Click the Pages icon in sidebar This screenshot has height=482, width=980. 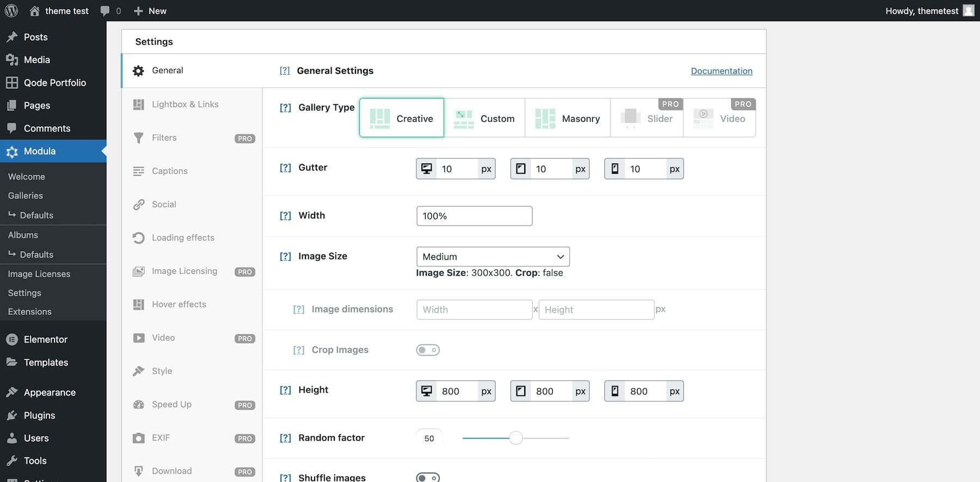coord(12,106)
